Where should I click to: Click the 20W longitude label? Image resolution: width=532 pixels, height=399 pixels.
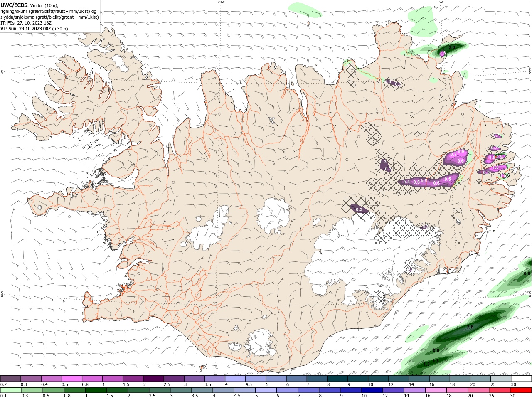(221, 2)
